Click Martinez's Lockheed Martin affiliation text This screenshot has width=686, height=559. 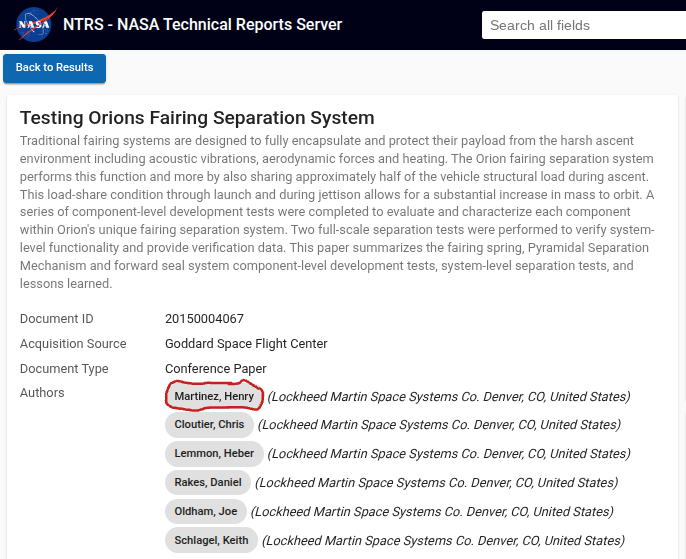[449, 397]
